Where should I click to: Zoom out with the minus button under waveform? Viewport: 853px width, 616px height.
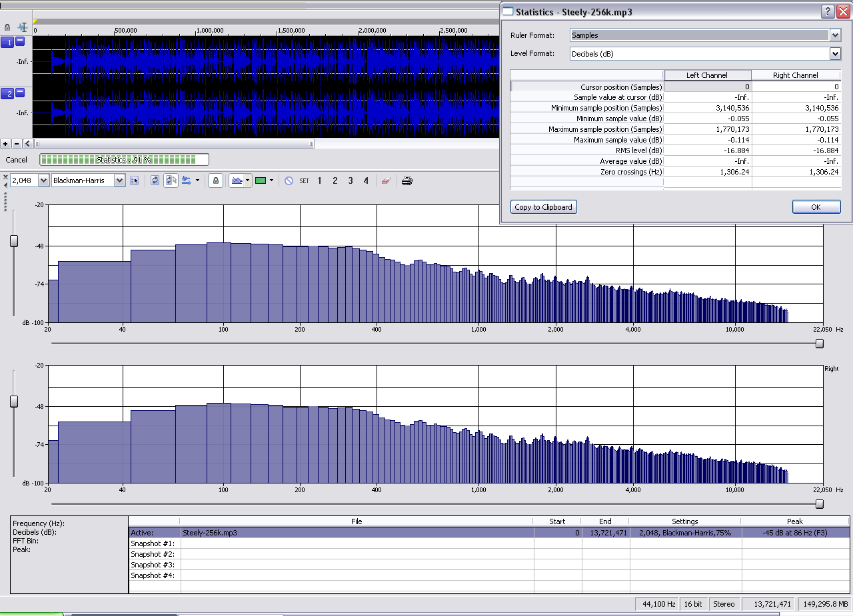(x=17, y=143)
